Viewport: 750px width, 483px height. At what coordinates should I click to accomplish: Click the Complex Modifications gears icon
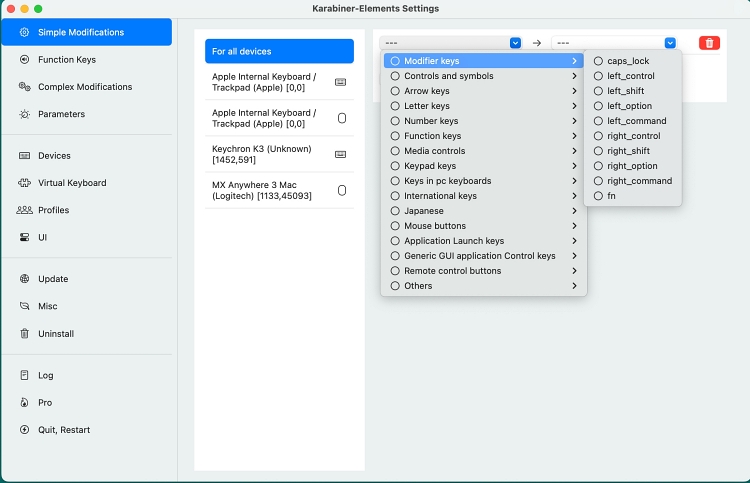click(x=24, y=87)
